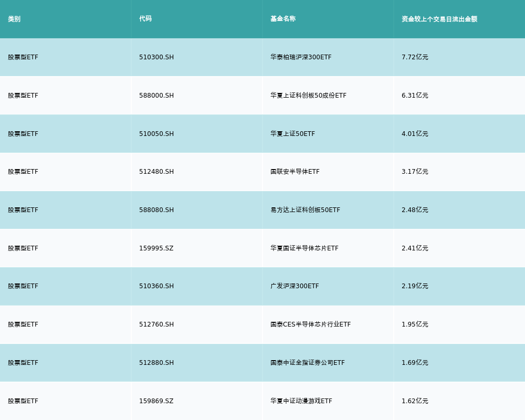Click fund name 华夏国证半导体芯片ETF
Viewport: 525px width, 420px height.
(x=304, y=248)
